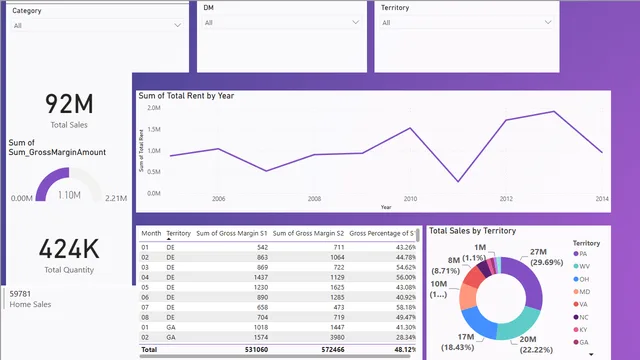Select OH blue legend swatch
The height and width of the screenshot is (360, 640).
coord(576,279)
